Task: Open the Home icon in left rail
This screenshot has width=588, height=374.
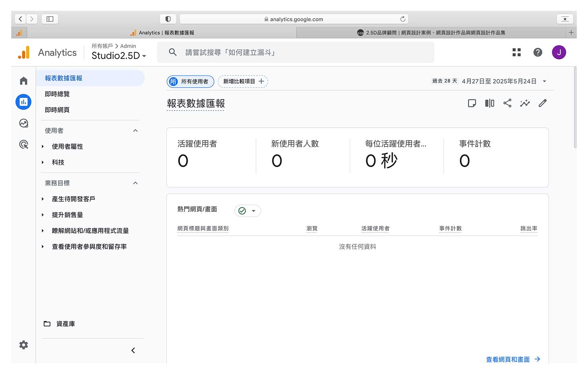Action: pos(24,81)
